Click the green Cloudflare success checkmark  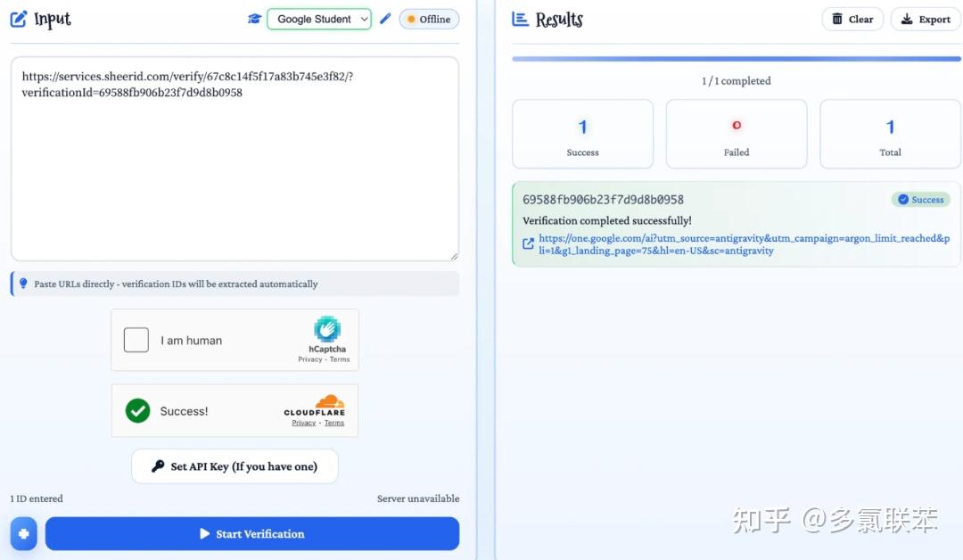pyautogui.click(x=137, y=410)
